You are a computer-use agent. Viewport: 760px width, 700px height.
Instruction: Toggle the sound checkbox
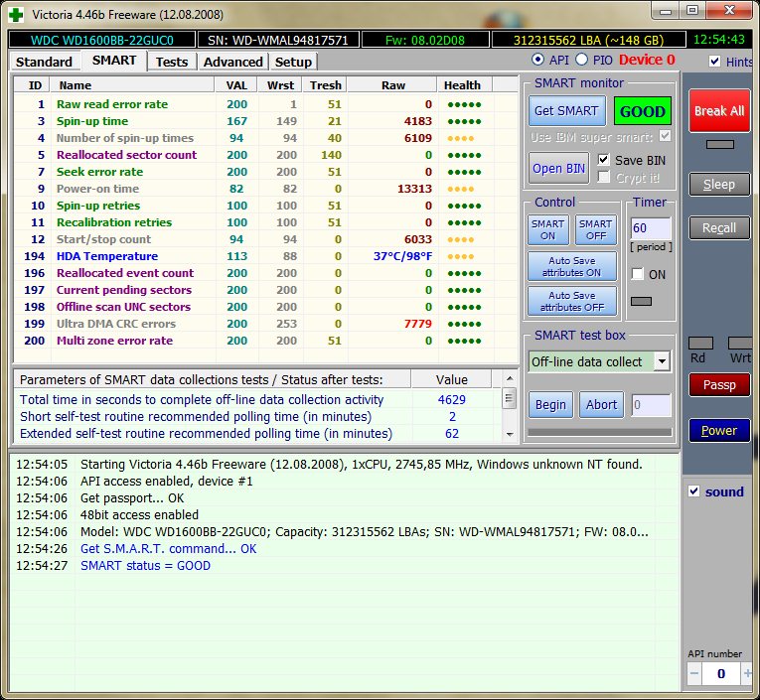pos(693,491)
